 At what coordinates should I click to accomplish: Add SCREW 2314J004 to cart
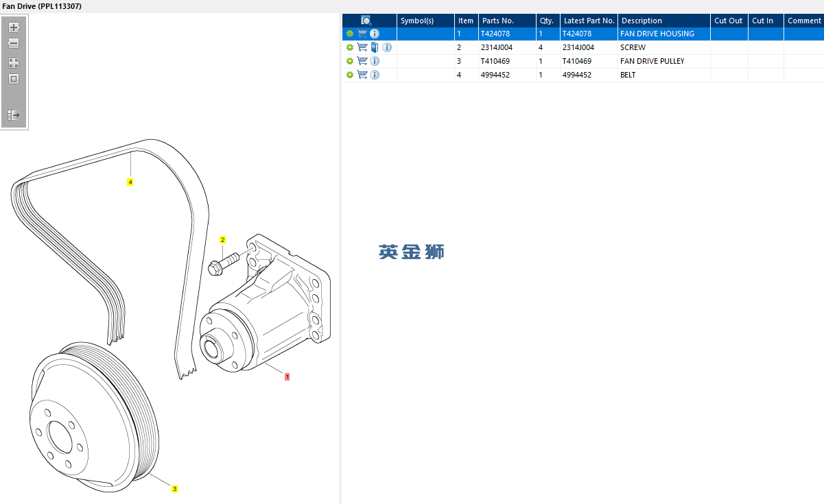click(x=362, y=47)
